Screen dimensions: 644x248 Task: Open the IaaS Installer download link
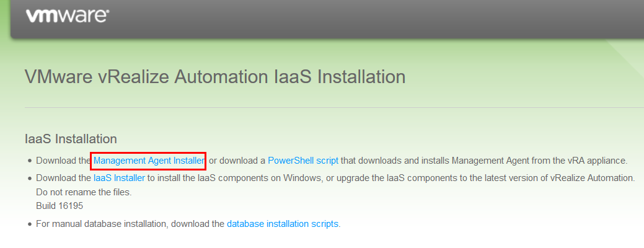pos(119,178)
